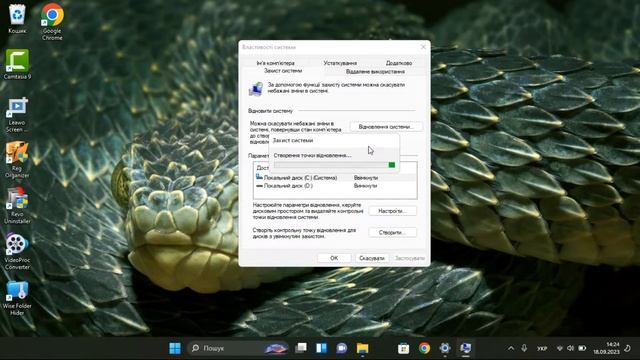Open the Wi-Fi network tray icon
The width and height of the screenshot is (640, 360).
(x=560, y=348)
